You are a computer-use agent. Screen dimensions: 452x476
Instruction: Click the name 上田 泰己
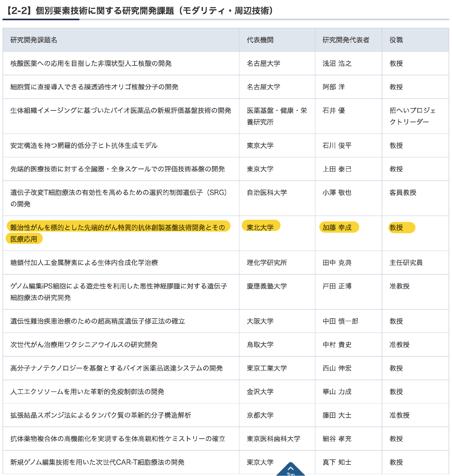(x=337, y=169)
